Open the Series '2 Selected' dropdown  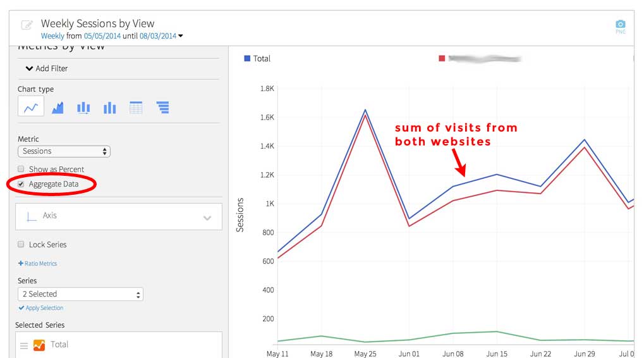[80, 294]
